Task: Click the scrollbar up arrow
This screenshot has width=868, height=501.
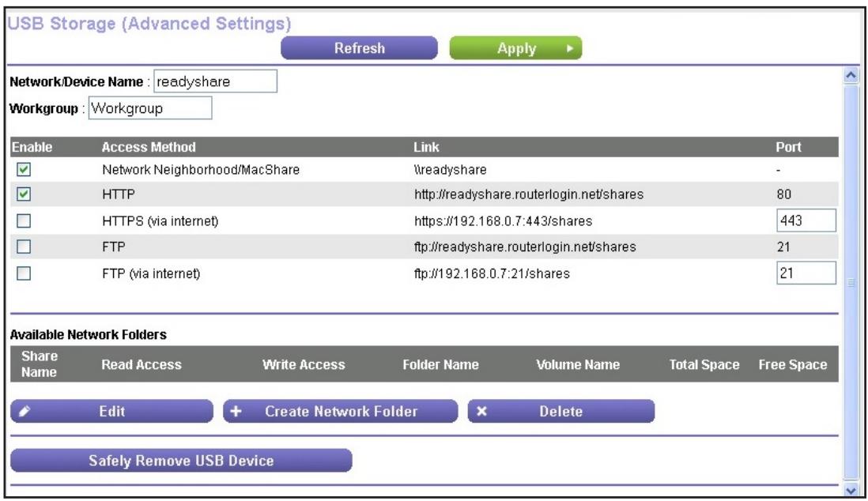Action: click(x=851, y=75)
